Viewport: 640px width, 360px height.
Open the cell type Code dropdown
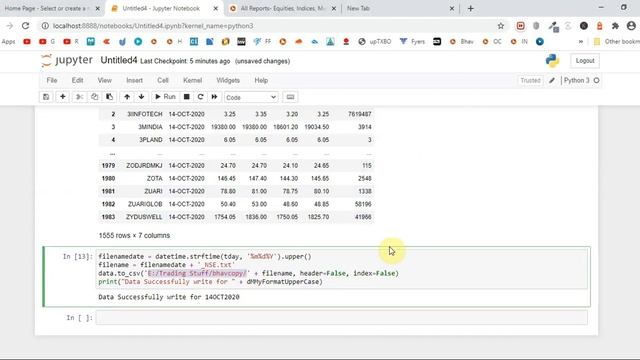point(251,98)
